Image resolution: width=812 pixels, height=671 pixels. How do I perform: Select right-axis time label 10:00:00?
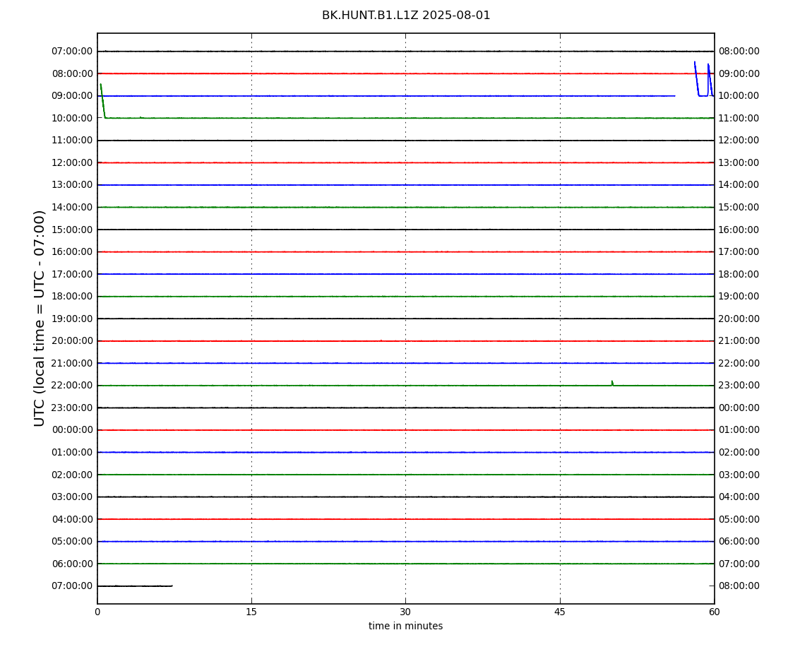[x=739, y=96]
